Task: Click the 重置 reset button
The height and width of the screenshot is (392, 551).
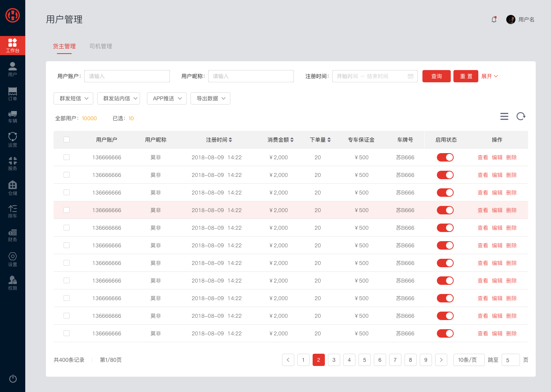Action: (466, 76)
